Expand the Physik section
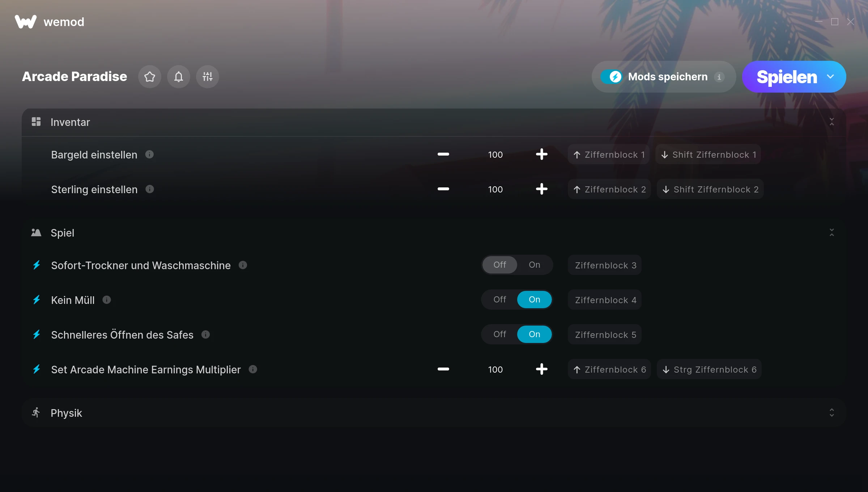Image resolution: width=868 pixels, height=492 pixels. tap(831, 413)
